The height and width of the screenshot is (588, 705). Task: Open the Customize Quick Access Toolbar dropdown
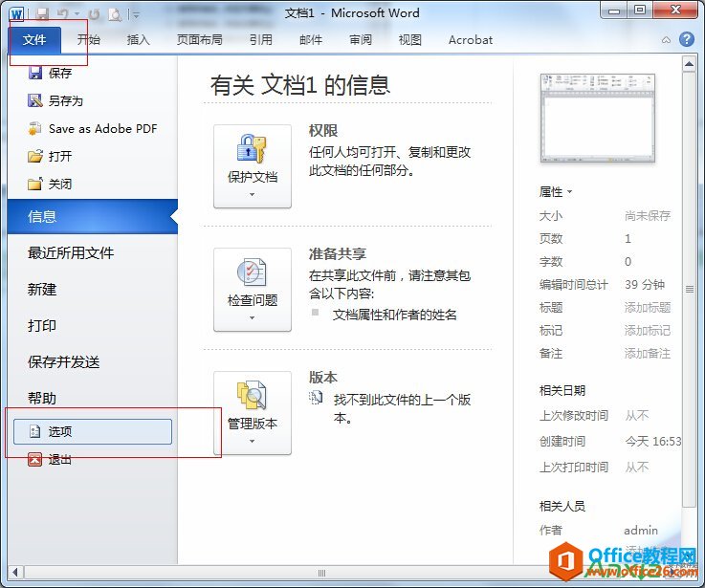(136, 15)
